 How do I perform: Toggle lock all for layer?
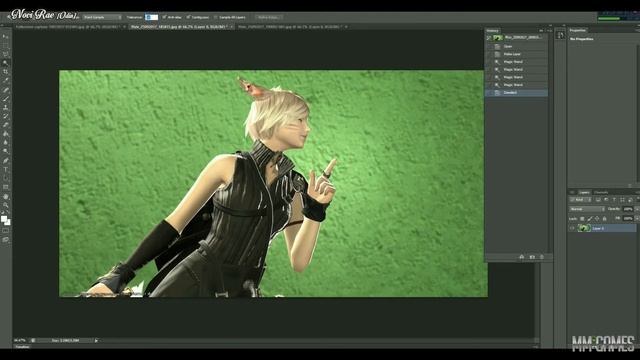pos(604,219)
